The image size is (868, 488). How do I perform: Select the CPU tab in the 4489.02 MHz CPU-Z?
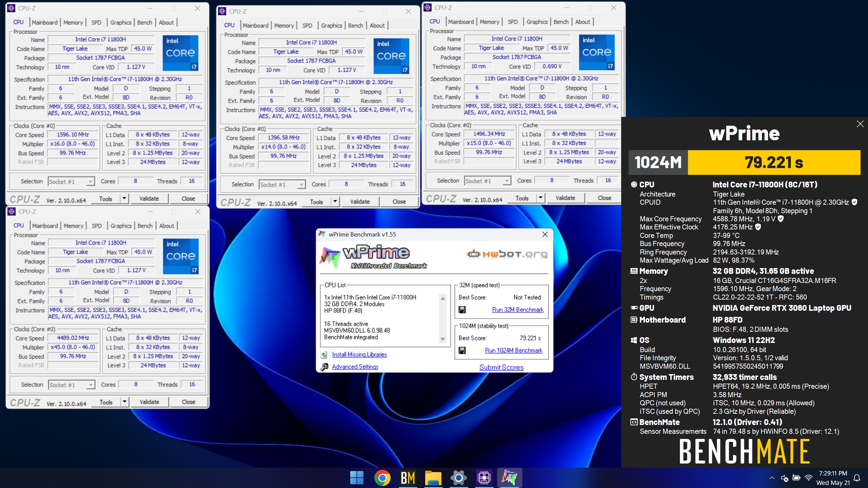pyautogui.click(x=19, y=225)
